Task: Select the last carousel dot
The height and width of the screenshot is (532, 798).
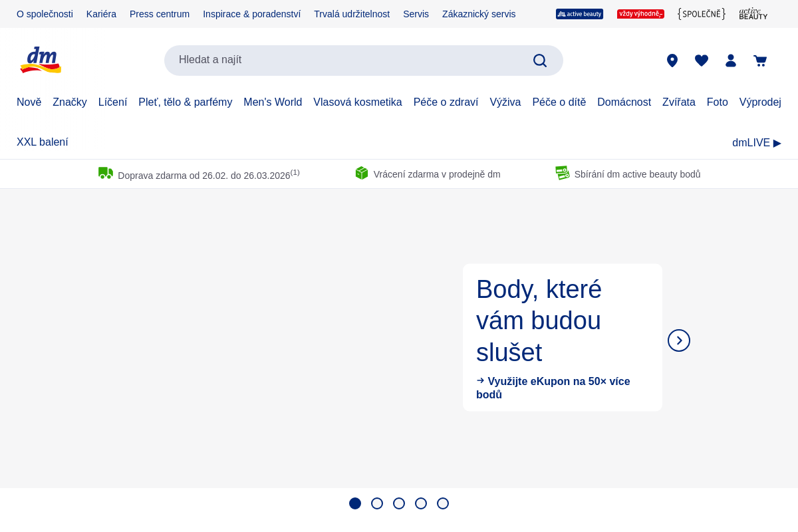Action: click(x=443, y=503)
